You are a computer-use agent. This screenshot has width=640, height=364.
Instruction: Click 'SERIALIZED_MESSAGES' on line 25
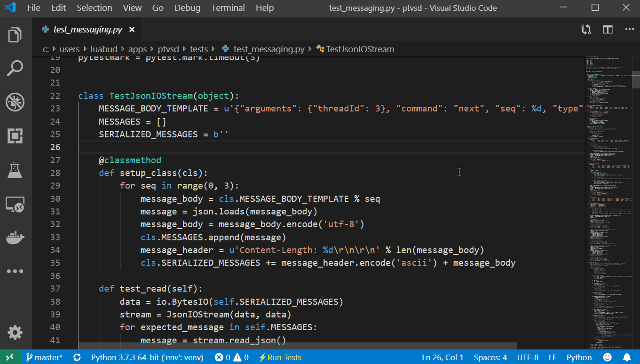coord(148,135)
